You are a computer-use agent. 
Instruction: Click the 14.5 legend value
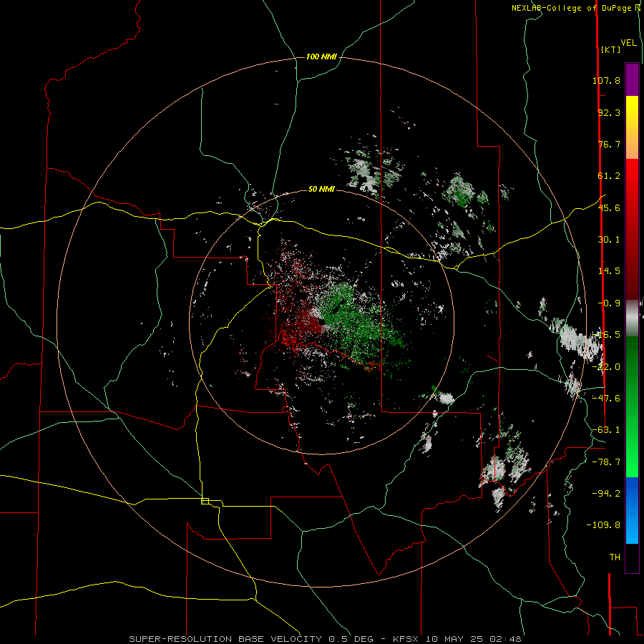pyautogui.click(x=609, y=271)
